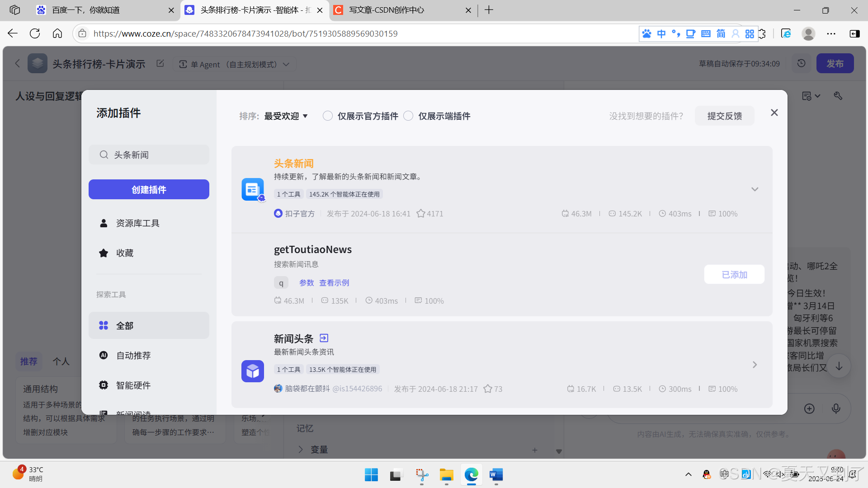868x488 pixels.
Task: Collapse the 头条新闻 plugin details chevron
Action: click(x=755, y=189)
